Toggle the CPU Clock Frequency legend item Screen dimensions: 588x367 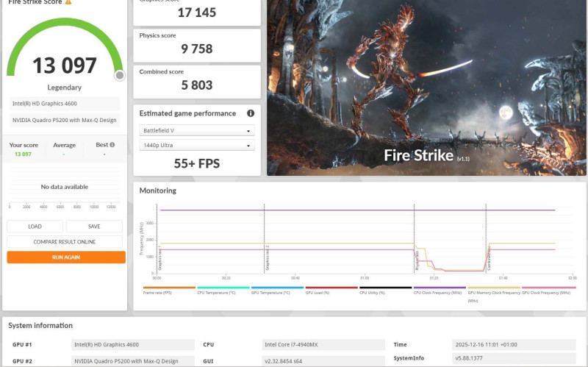440,291
